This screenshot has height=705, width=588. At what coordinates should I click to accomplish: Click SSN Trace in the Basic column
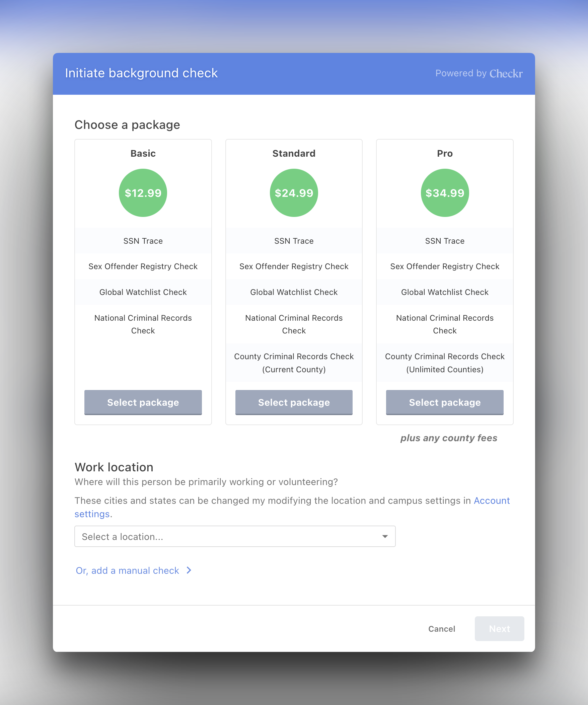click(x=143, y=241)
